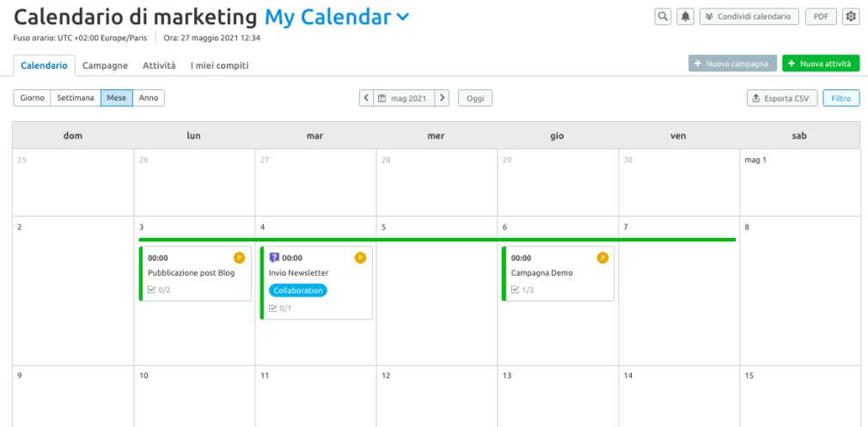
Task: Click the Condividi calendario button
Action: [749, 16]
